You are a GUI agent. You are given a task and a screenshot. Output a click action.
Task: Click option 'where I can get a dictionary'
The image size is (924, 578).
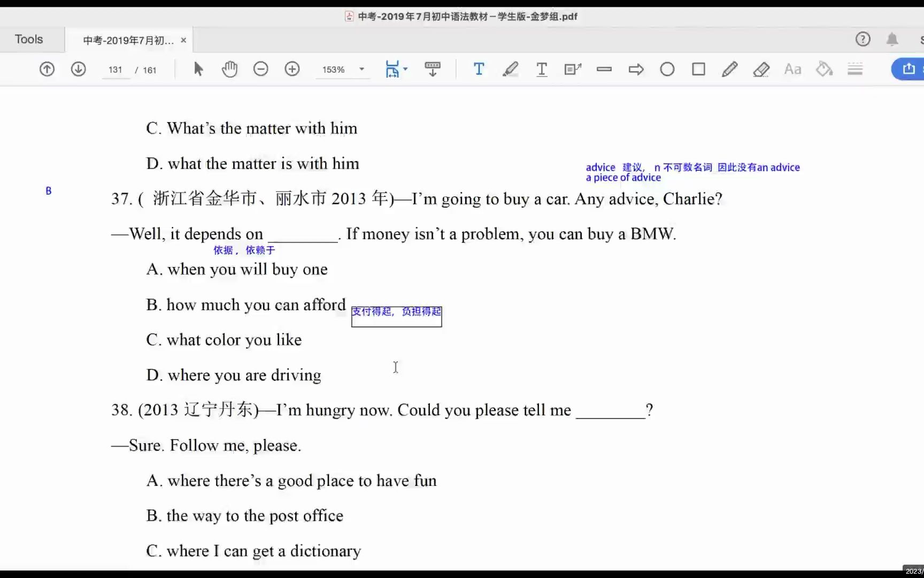pos(253,551)
